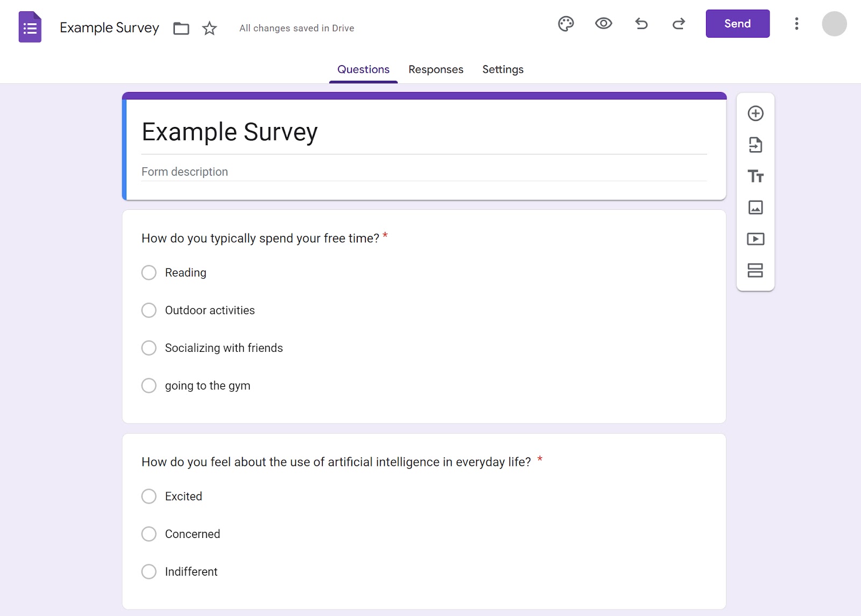Select the Reading option
Viewport: 861px width, 616px height.
tap(149, 273)
